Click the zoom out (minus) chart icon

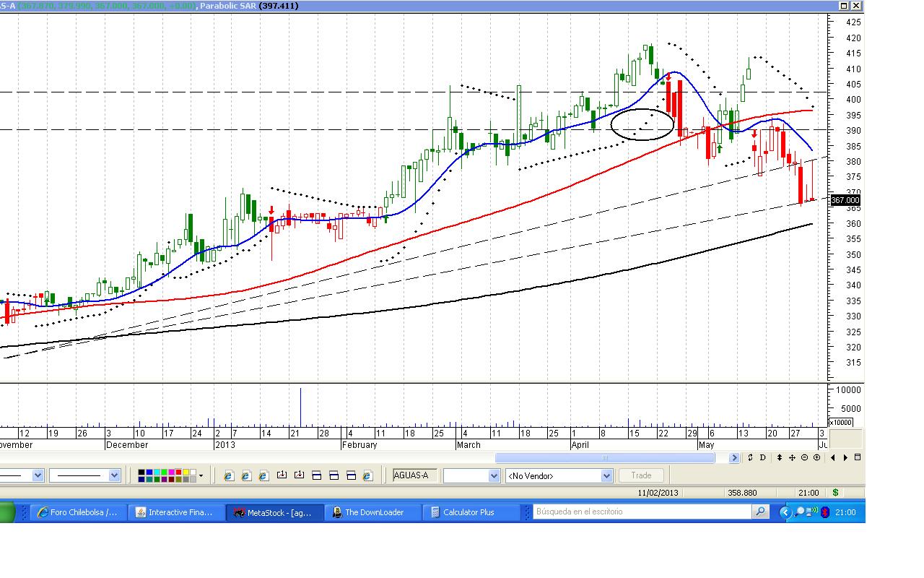point(805,457)
